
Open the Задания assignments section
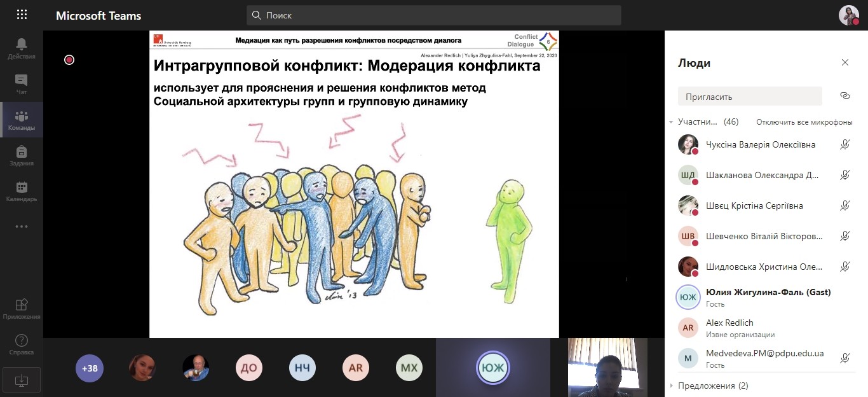coord(22,155)
